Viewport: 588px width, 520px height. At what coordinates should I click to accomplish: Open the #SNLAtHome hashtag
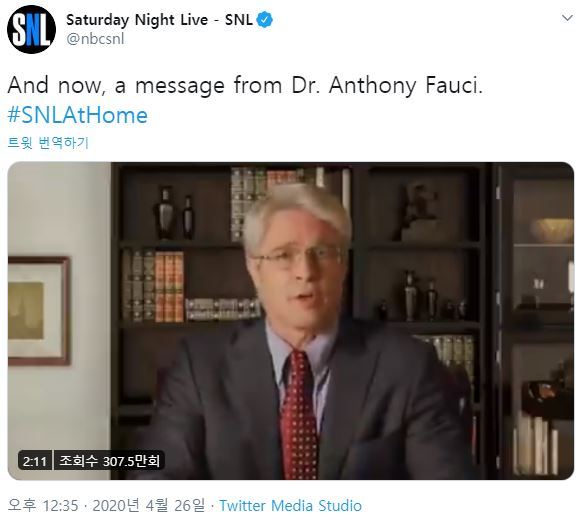coord(78,115)
